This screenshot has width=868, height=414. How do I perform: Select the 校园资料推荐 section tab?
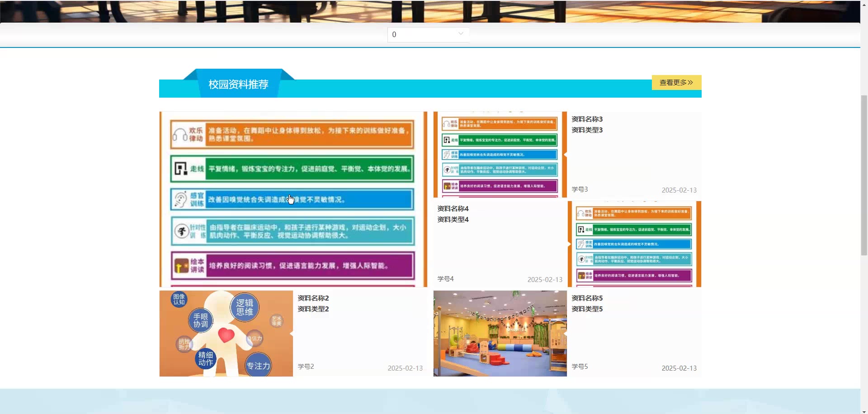pos(238,84)
